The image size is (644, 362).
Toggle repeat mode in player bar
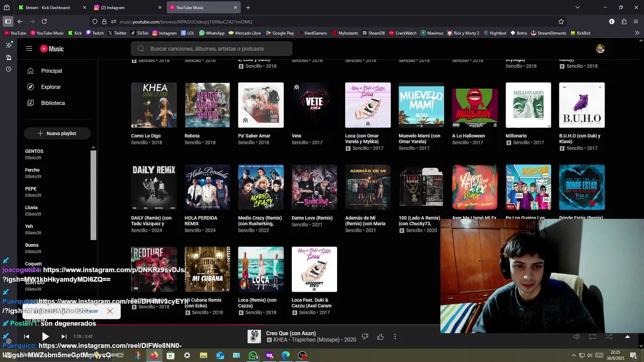point(593,336)
